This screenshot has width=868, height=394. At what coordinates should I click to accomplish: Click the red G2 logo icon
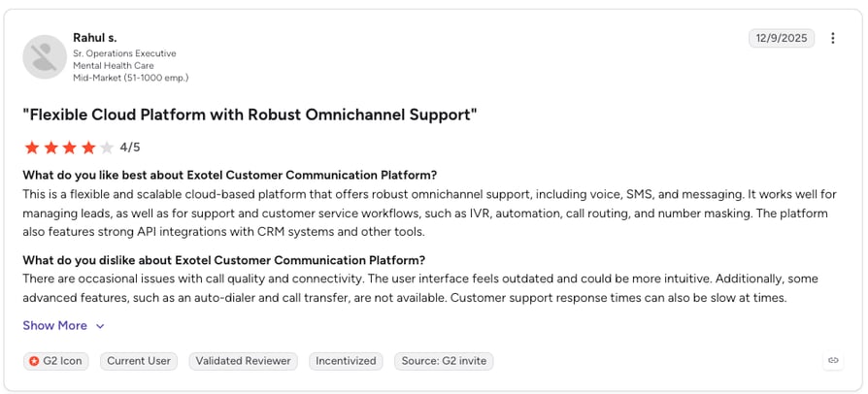point(34,361)
